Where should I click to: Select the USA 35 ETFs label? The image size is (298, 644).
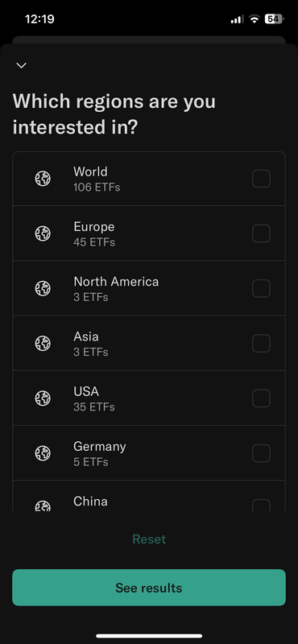(x=93, y=398)
